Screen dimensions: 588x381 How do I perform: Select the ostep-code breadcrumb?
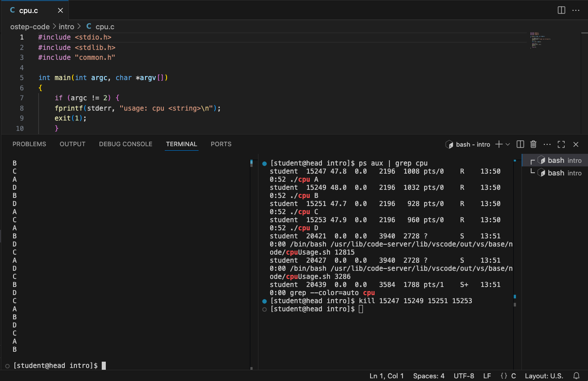coord(30,27)
